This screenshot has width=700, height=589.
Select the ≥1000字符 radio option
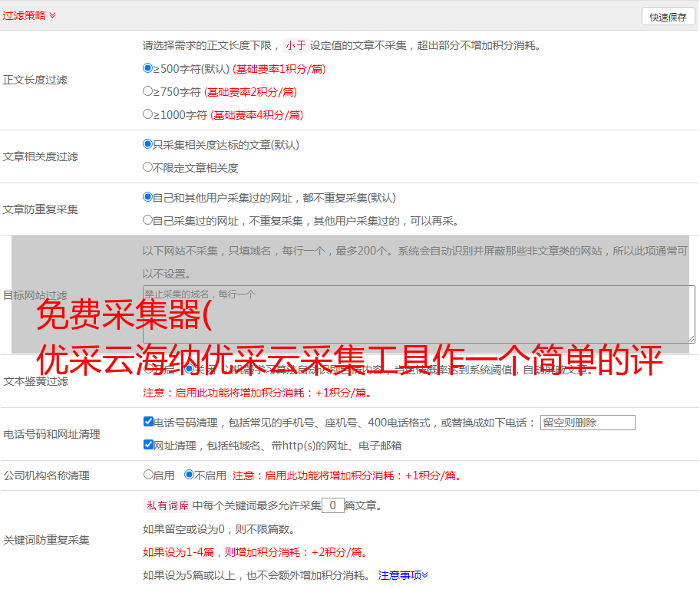tap(148, 114)
